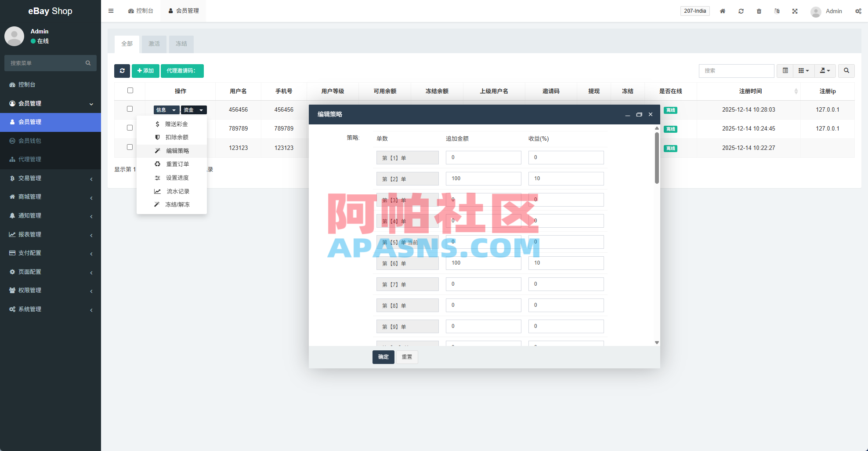Image resolution: width=868 pixels, height=451 pixels.
Task: Expand 交易管理 in the sidebar
Action: 51,178
